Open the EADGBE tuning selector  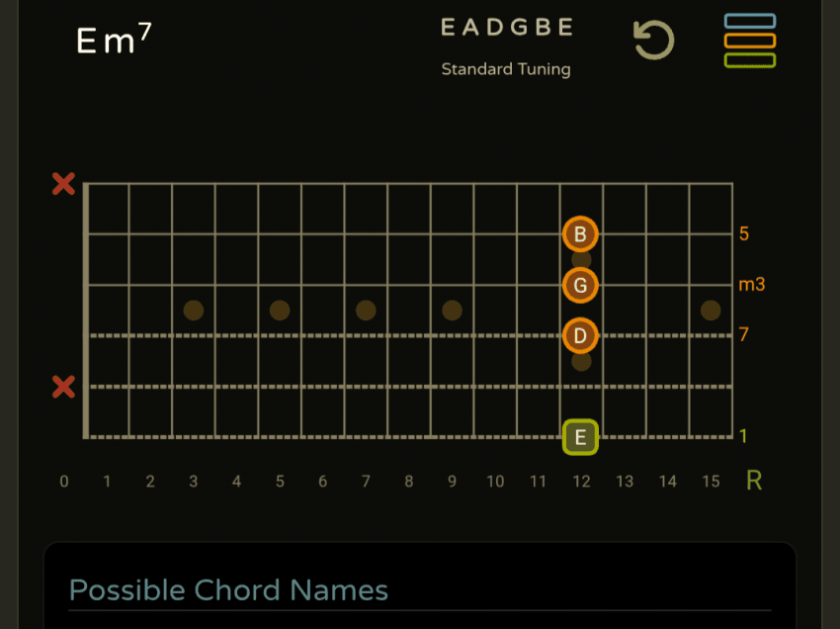click(506, 28)
